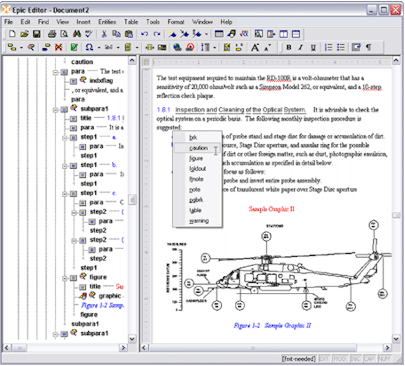Image resolution: width=405 pixels, height=366 pixels.
Task: Select the 'graphic' node in the tree
Action: (x=110, y=296)
